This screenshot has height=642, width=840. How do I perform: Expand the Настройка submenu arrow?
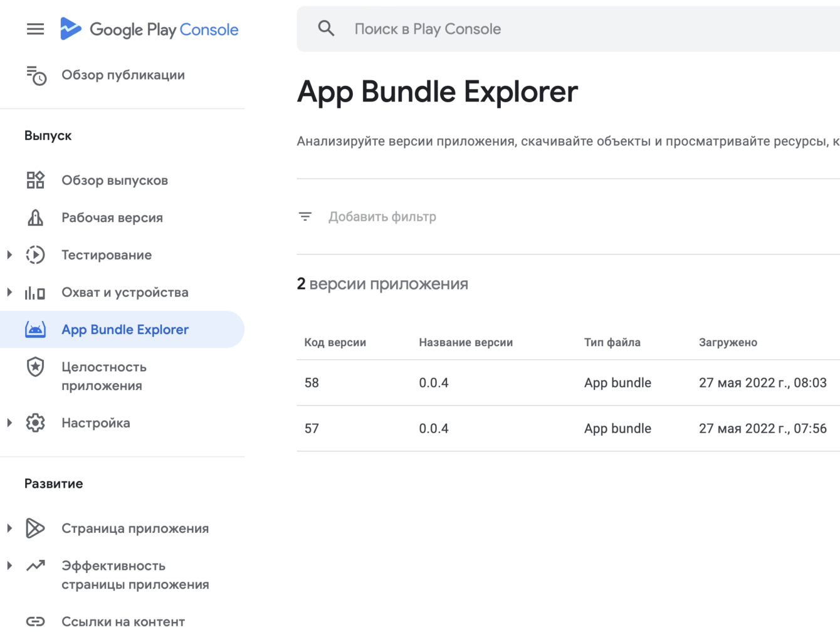pyautogui.click(x=9, y=423)
